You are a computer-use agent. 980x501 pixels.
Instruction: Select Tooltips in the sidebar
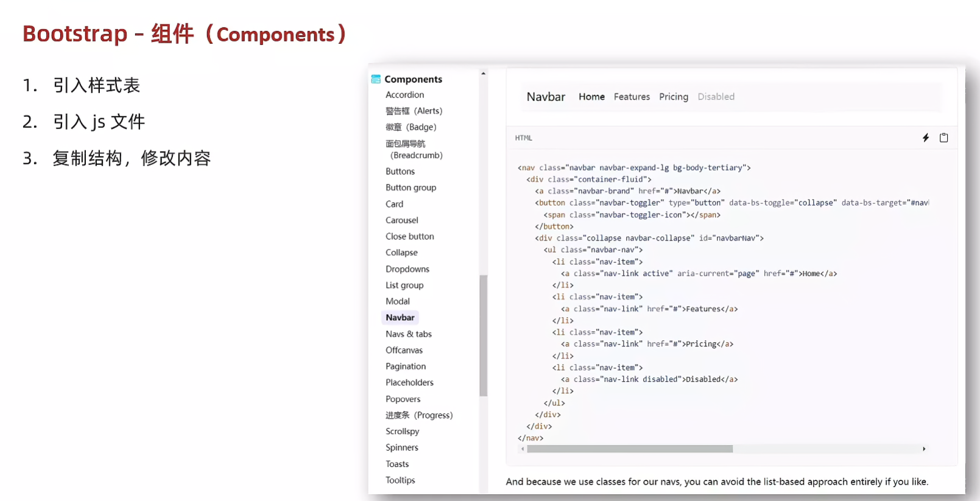pyautogui.click(x=400, y=480)
